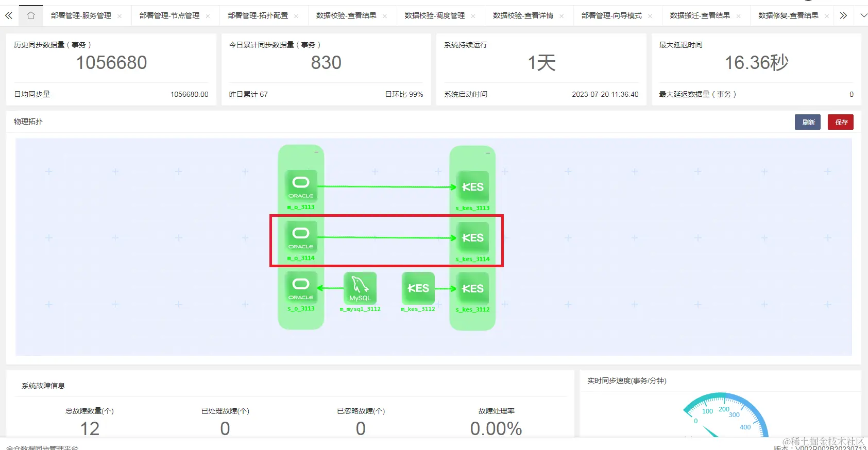This screenshot has width=868, height=450.
Task: Switch to 数据修复-查看结果 tab
Action: (x=789, y=15)
